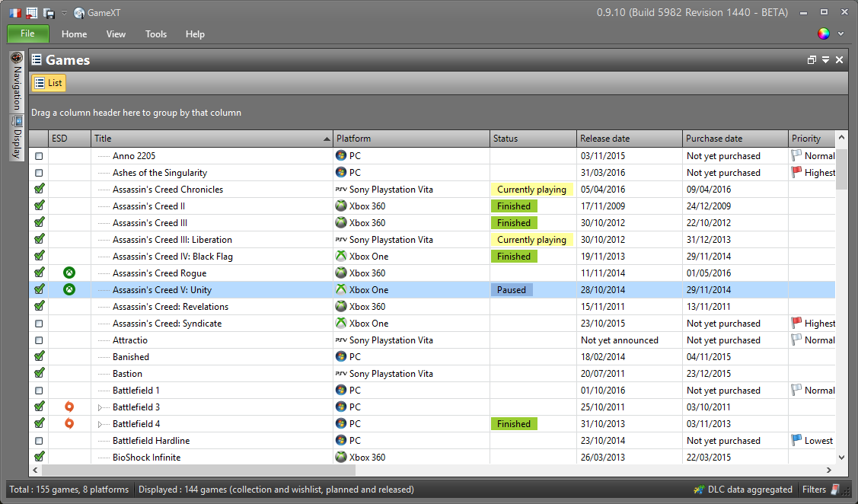Expand the Battlefield 3 tree row
This screenshot has height=504, width=858.
click(100, 407)
